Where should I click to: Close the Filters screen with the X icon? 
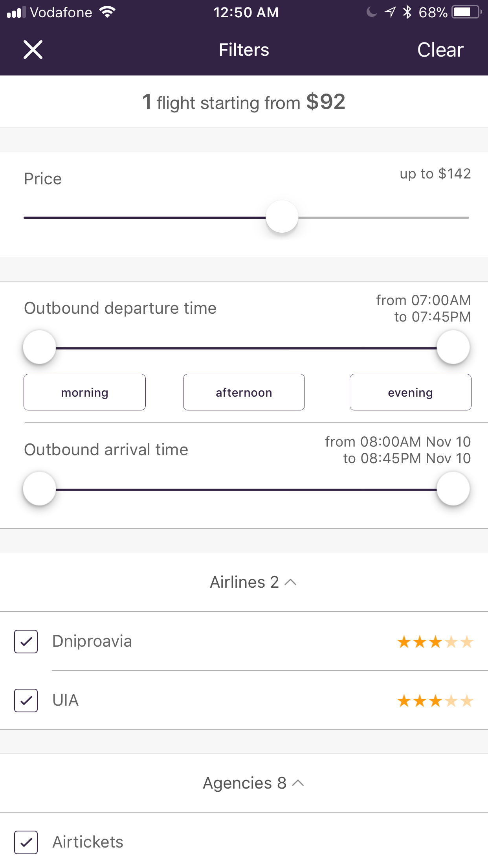coord(33,50)
